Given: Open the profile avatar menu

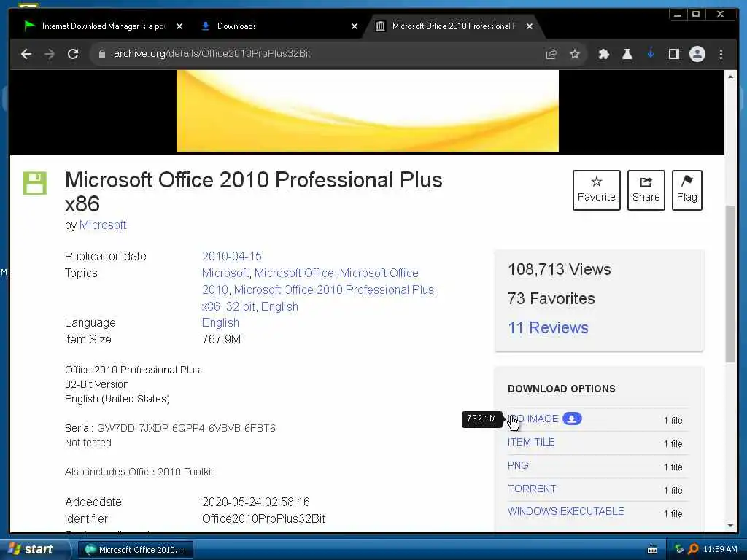Looking at the screenshot, I should 697,54.
